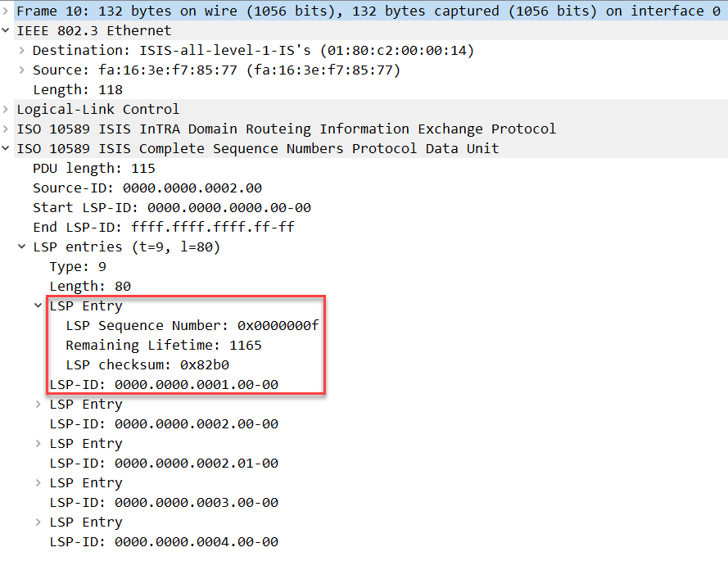728x561 pixels.
Task: Expand the LSP Entry preceding LSP-ID 0000.0000.0004.00-00
Action: click(x=39, y=522)
